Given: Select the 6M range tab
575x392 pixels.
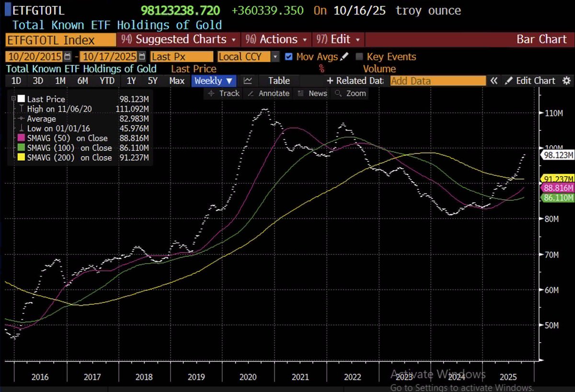Looking at the screenshot, I should [82, 81].
